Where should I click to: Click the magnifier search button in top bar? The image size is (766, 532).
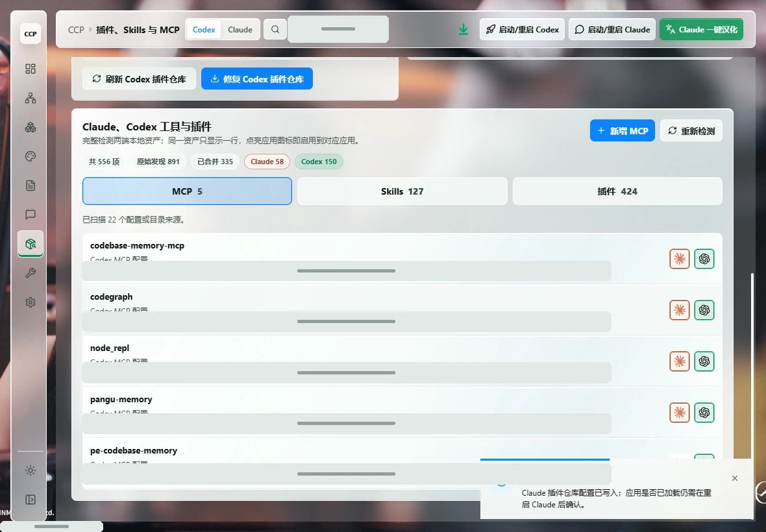point(275,29)
